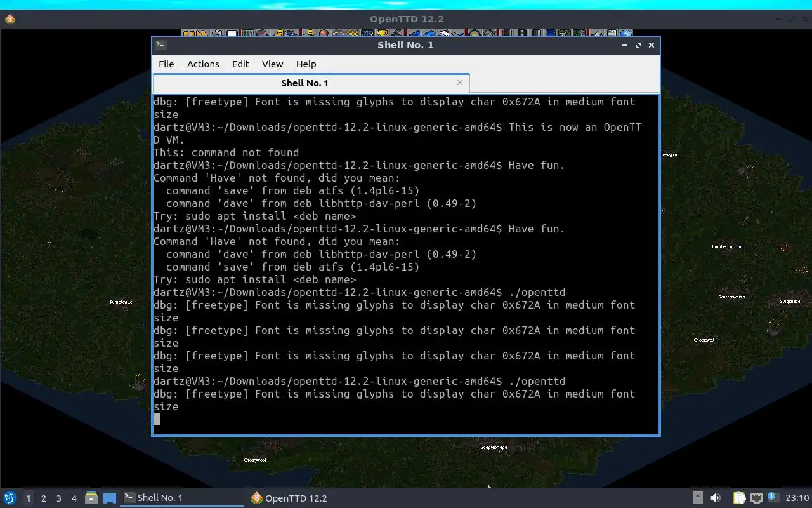Switch to virtual desktop 1

[28, 498]
